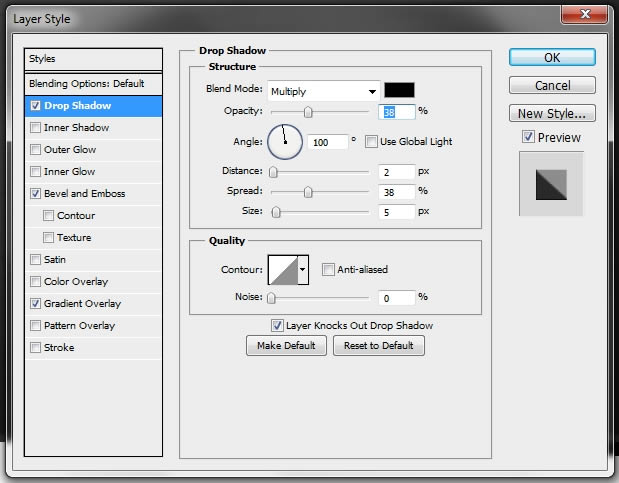
Task: Click the Size value field
Action: pos(397,212)
